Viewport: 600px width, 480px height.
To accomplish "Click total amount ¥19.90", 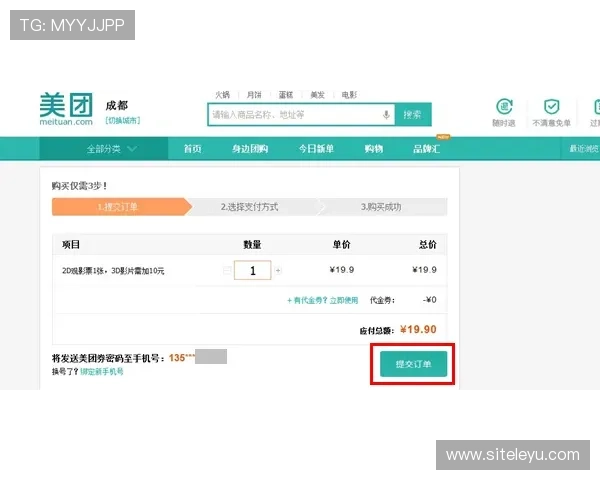I will 418,330.
